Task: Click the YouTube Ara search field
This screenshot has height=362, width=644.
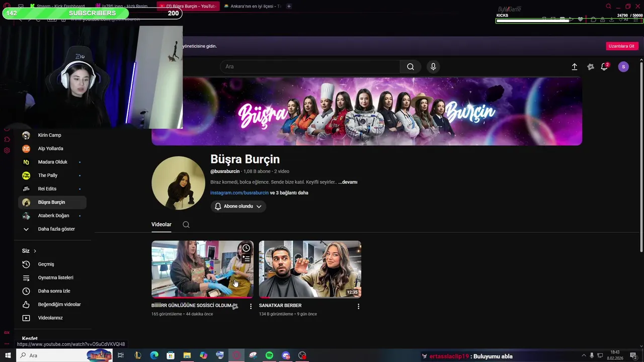Action: pyautogui.click(x=310, y=66)
